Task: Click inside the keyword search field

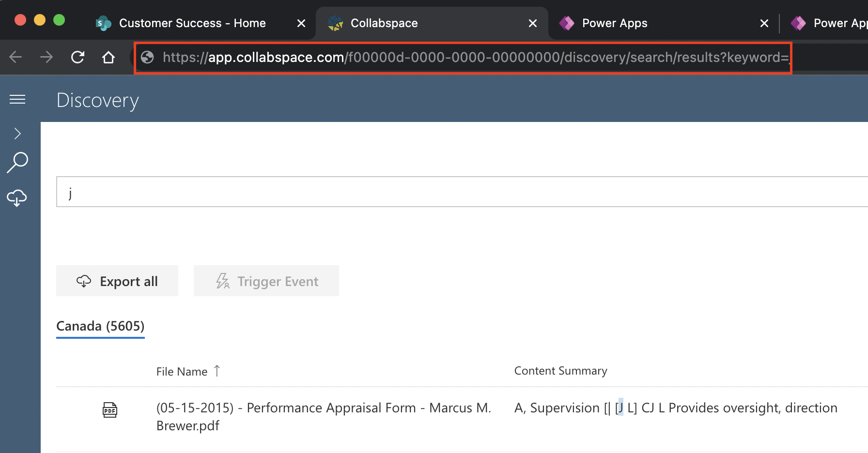Action: (x=339, y=192)
